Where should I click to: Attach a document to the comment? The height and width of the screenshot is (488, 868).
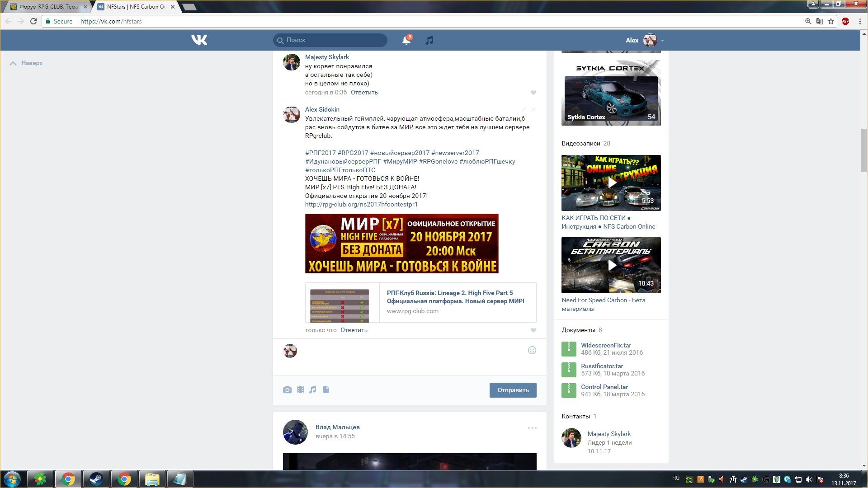tap(326, 389)
